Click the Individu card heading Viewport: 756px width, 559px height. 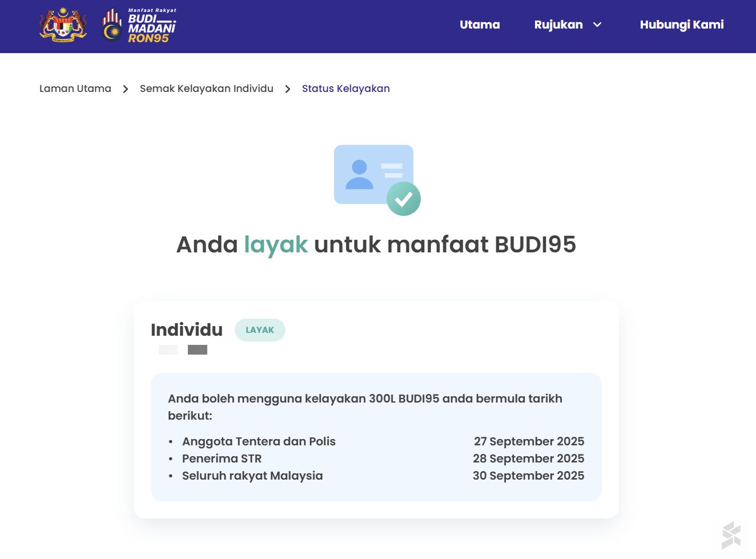[187, 330]
